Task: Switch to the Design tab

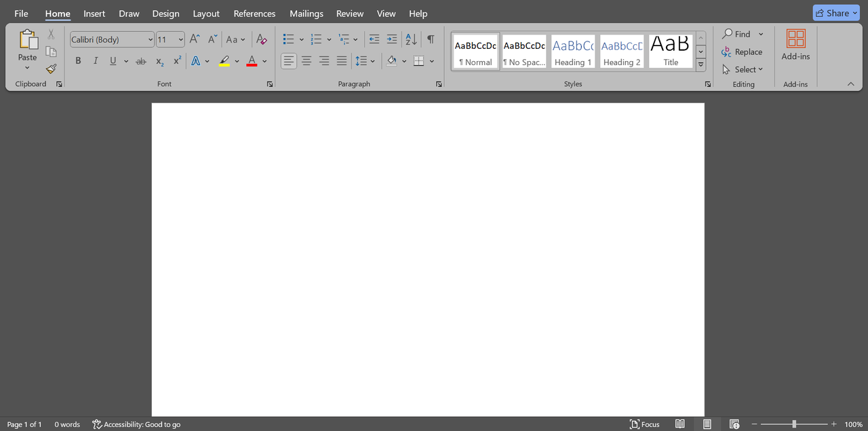Action: [166, 14]
